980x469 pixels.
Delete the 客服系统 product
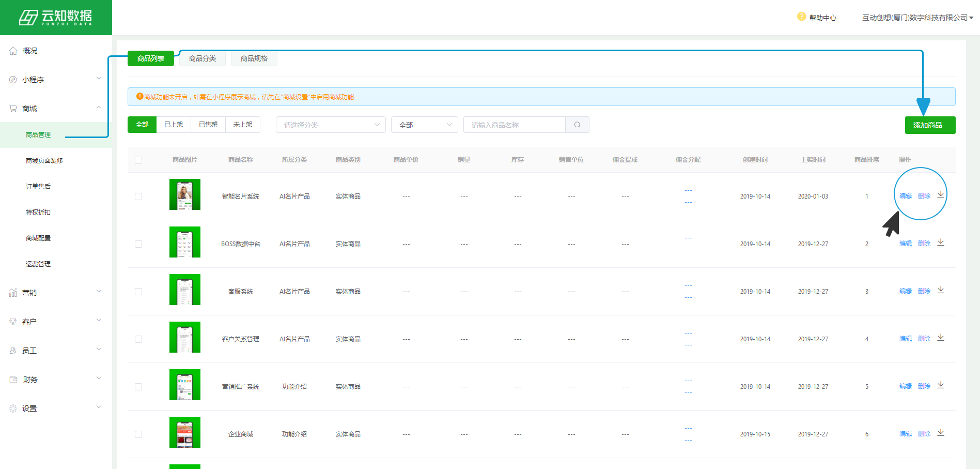coord(924,291)
